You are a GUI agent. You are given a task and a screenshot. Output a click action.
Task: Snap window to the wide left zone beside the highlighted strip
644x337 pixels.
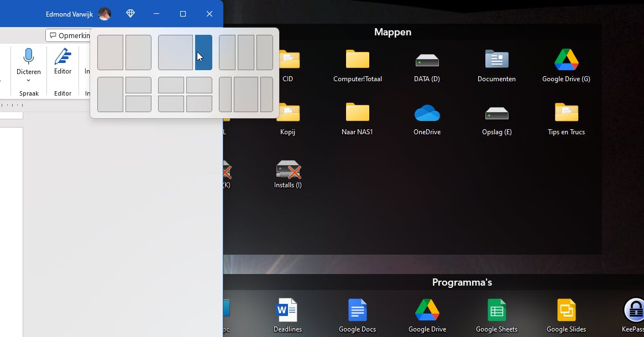(175, 52)
